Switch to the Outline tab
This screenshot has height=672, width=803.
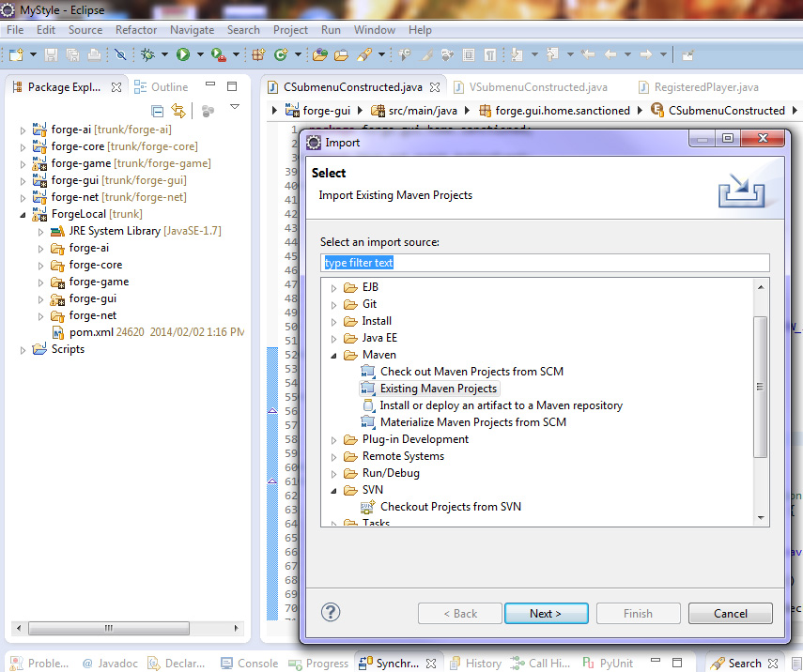click(x=161, y=87)
